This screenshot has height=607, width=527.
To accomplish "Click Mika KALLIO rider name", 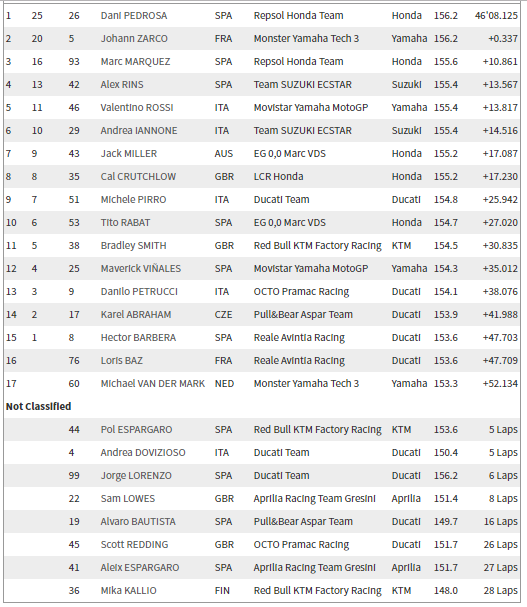I will coord(129,591).
